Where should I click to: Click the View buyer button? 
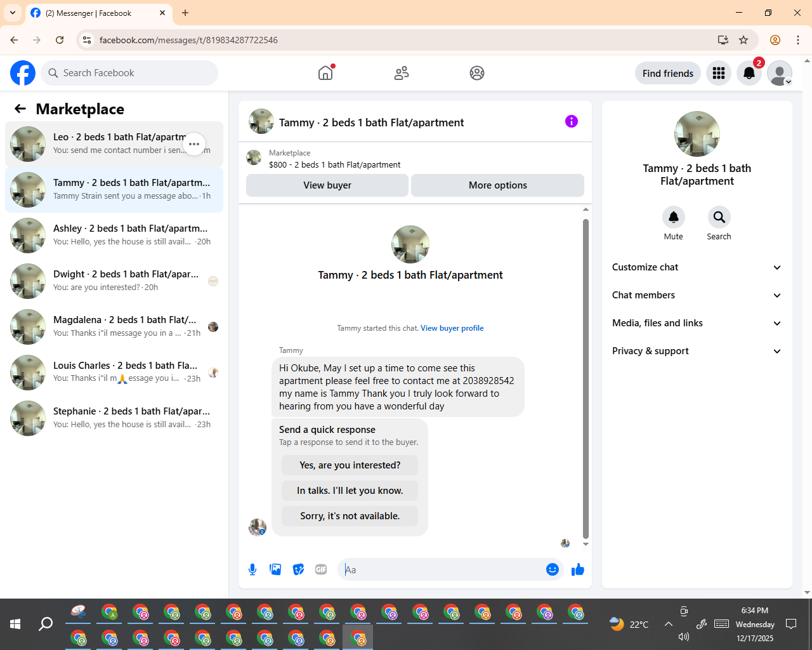click(327, 185)
